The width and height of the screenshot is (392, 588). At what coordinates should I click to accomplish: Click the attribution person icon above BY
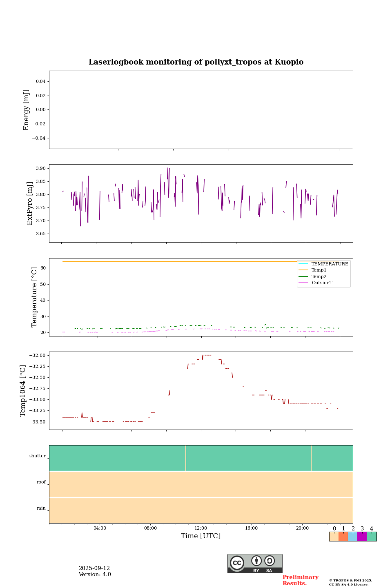[x=256, y=561]
